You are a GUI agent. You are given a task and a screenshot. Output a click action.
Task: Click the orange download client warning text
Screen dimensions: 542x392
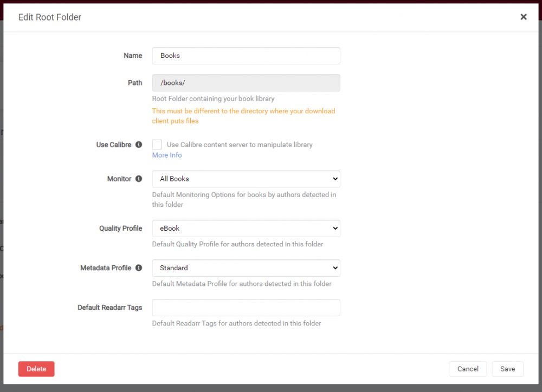[x=244, y=116]
